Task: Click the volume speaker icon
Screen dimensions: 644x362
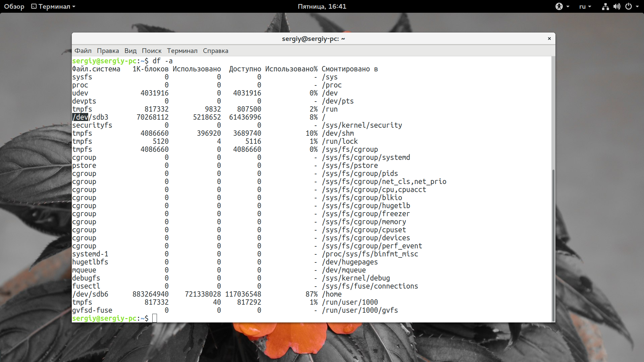Action: pyautogui.click(x=617, y=6)
